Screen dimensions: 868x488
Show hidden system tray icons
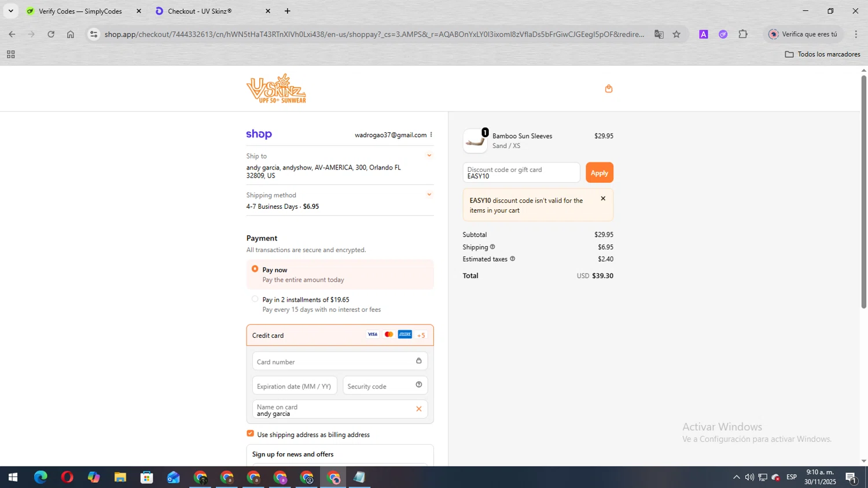pos(736,477)
